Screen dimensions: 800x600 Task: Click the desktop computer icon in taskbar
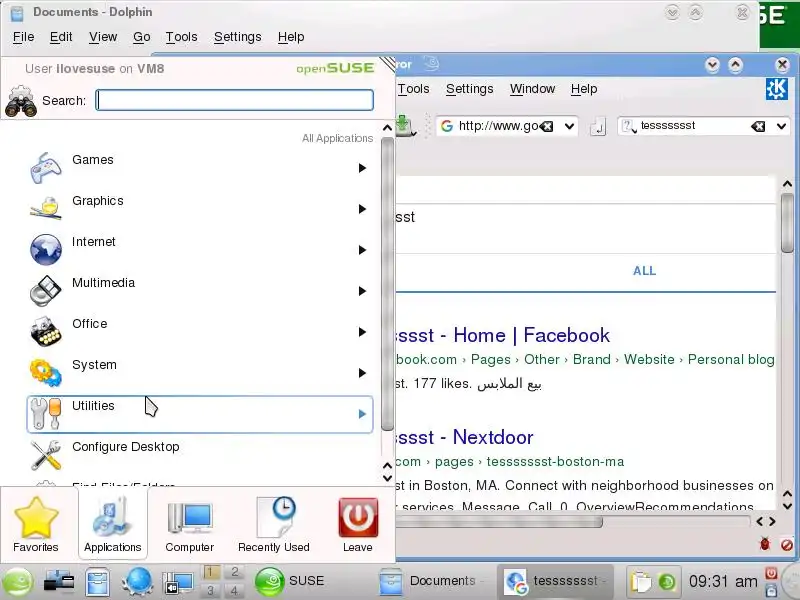click(x=59, y=582)
